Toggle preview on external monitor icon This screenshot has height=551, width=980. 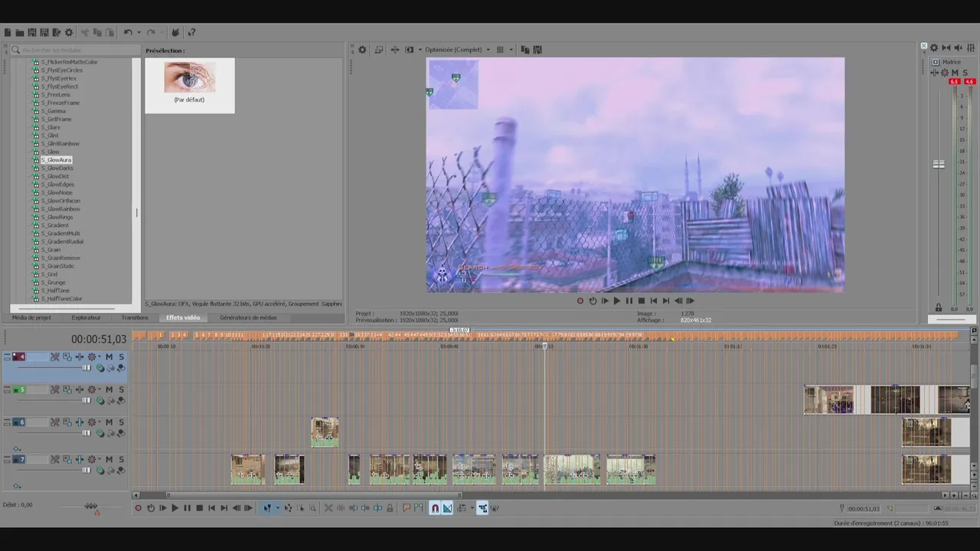(x=378, y=50)
